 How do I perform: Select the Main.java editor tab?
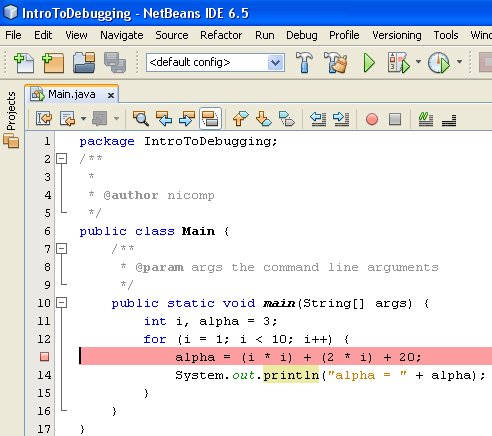coord(71,94)
